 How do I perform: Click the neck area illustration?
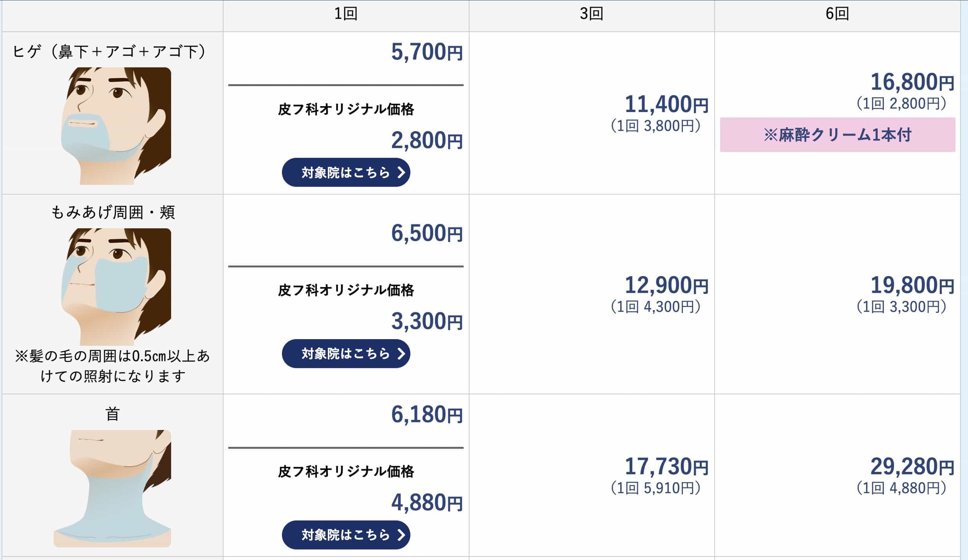(112, 488)
